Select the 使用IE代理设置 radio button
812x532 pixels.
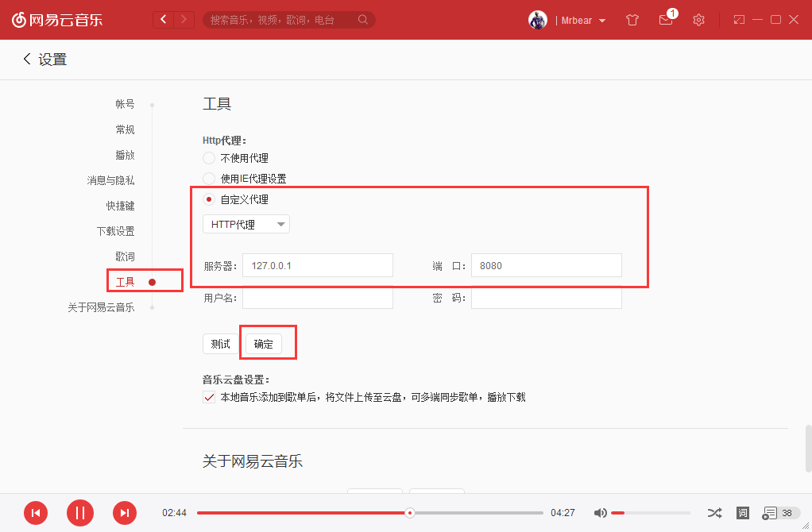tap(209, 179)
